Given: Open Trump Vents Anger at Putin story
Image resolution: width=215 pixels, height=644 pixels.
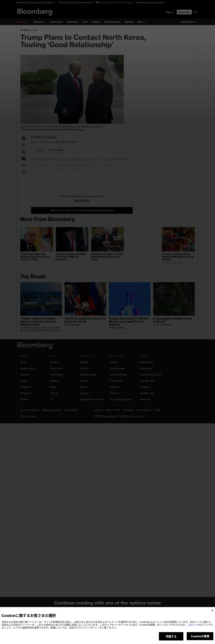Looking at the screenshot, I should click(107, 257).
